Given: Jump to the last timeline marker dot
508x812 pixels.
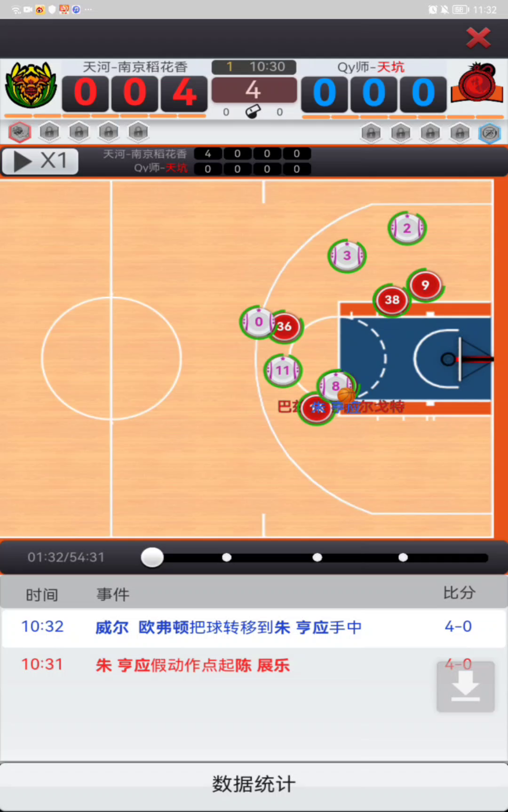Looking at the screenshot, I should click(403, 557).
